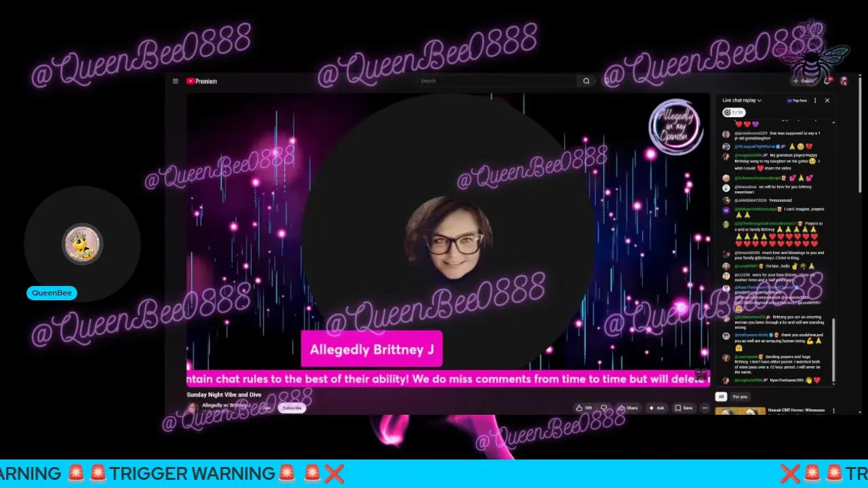
Task: Select the All recommendations chip
Action: pyautogui.click(x=722, y=396)
